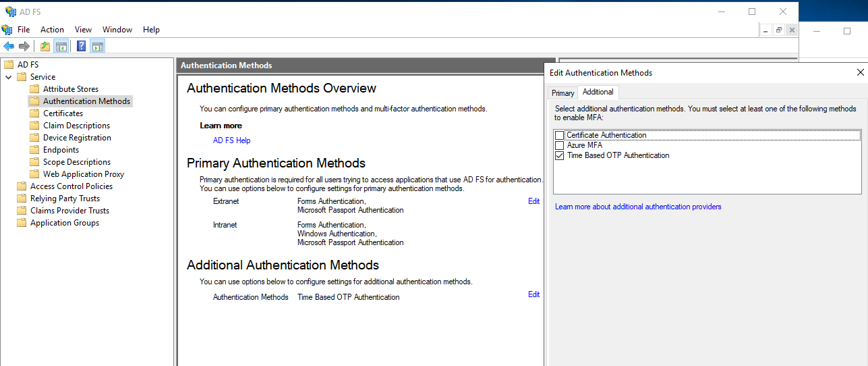Image resolution: width=868 pixels, height=366 pixels.
Task: Click the Device Registration folder icon
Action: pyautogui.click(x=34, y=138)
